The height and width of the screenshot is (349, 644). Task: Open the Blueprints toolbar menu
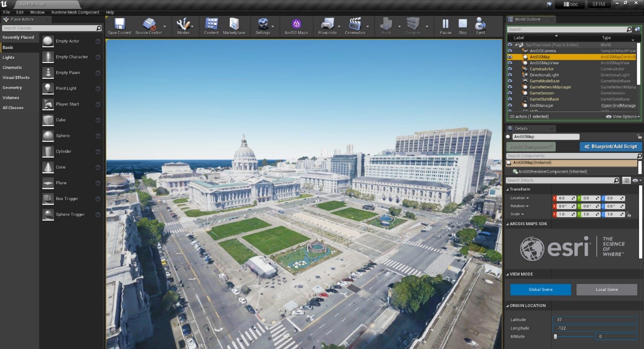click(327, 26)
